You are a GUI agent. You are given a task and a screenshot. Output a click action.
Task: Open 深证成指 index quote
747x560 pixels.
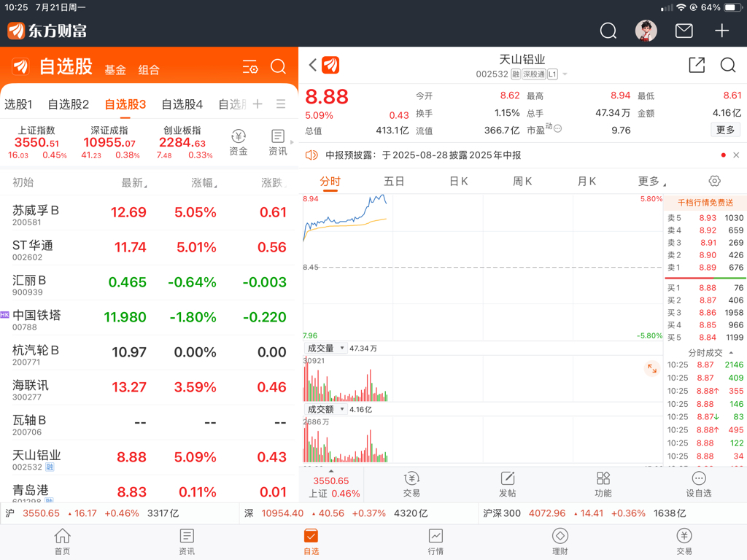tap(109, 142)
